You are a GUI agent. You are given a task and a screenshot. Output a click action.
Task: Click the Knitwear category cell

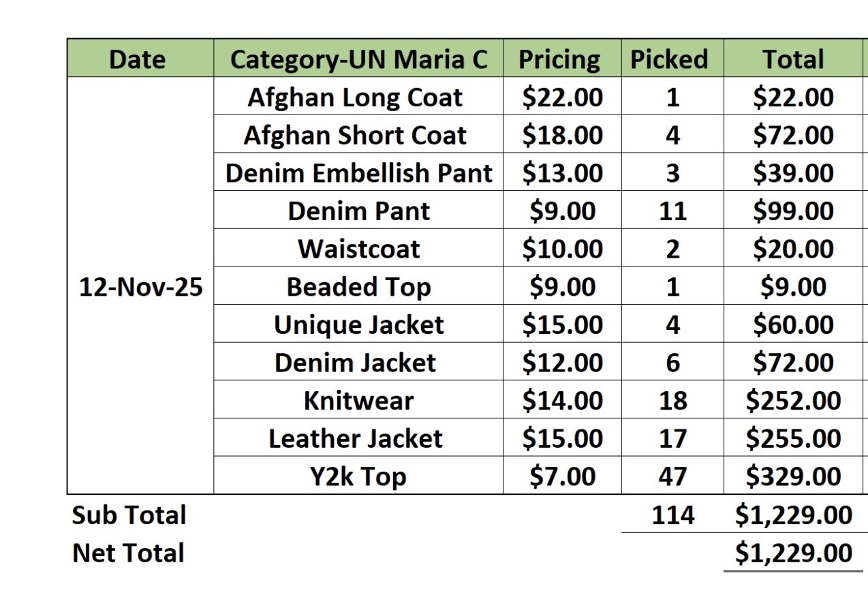coord(358,400)
